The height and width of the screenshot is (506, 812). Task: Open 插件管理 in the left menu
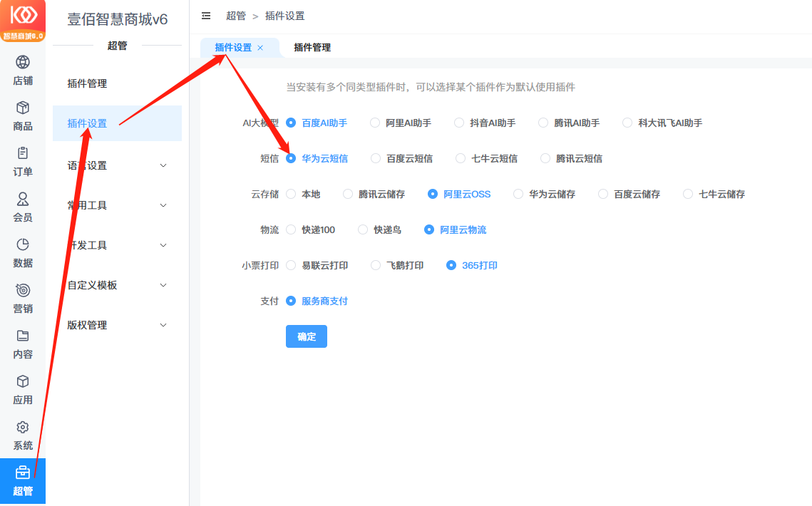pyautogui.click(x=87, y=83)
